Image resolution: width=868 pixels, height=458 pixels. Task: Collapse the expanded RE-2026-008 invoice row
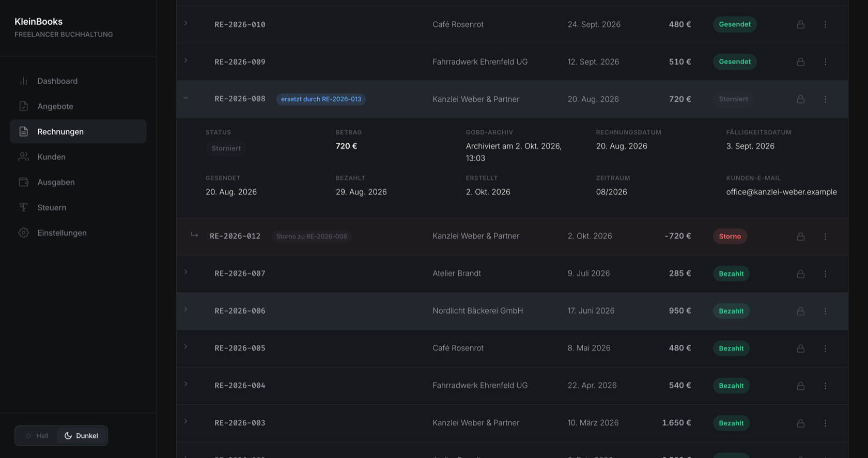186,98
